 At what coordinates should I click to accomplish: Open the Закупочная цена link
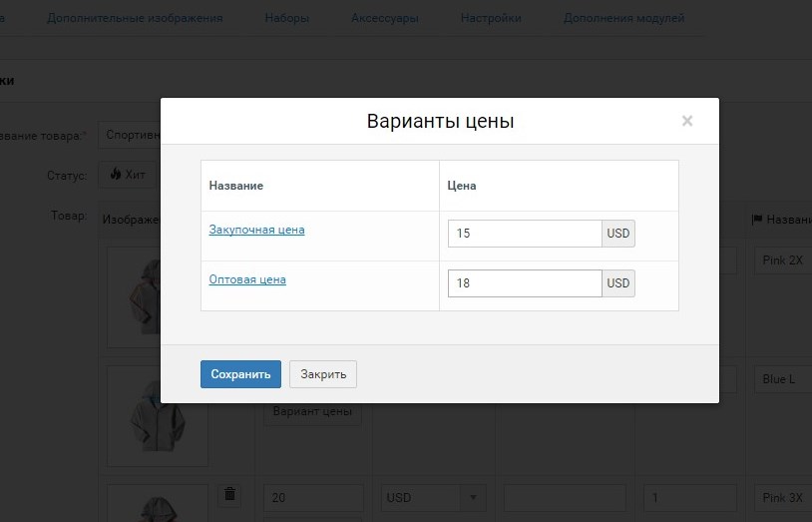256,230
